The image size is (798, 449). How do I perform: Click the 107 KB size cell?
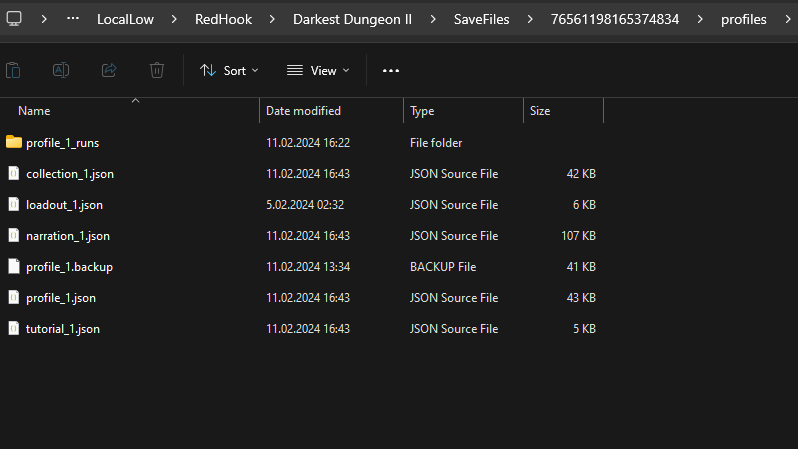click(578, 236)
